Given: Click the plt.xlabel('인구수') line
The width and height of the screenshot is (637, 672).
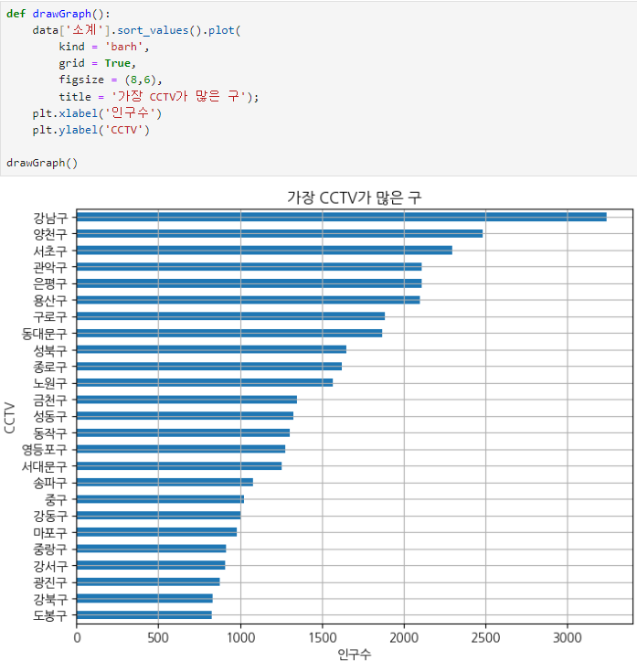Looking at the screenshot, I should click(x=97, y=113).
